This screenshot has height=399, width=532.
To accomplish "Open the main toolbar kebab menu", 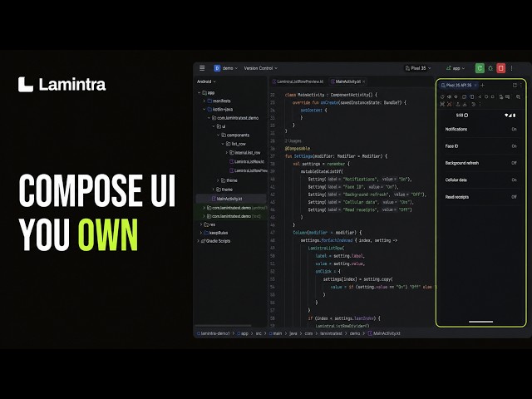I will pos(512,68).
